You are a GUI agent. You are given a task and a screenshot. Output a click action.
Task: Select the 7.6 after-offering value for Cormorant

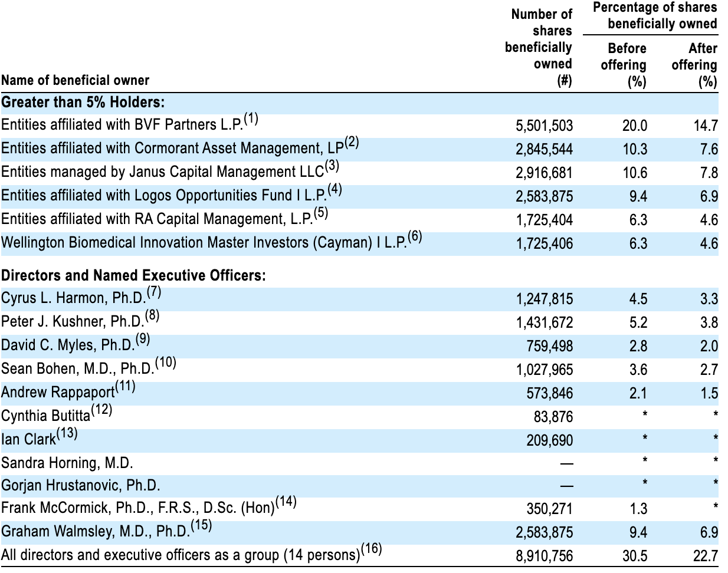(x=709, y=149)
